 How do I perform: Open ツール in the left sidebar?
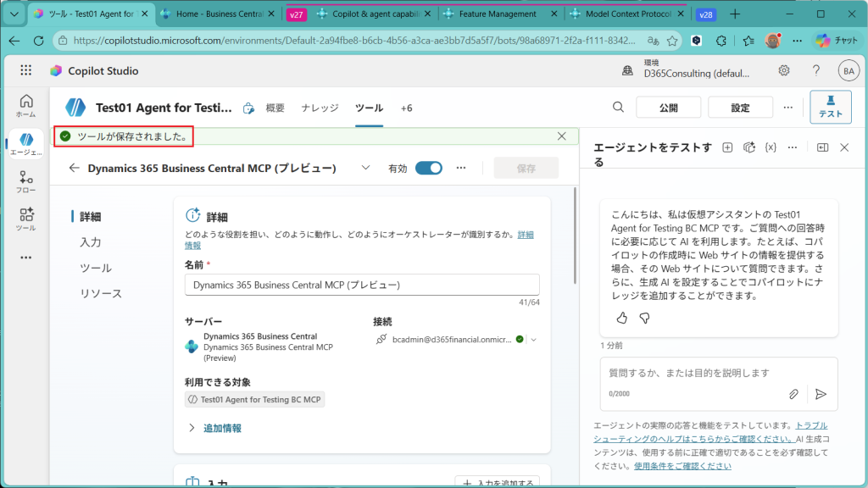[25, 219]
